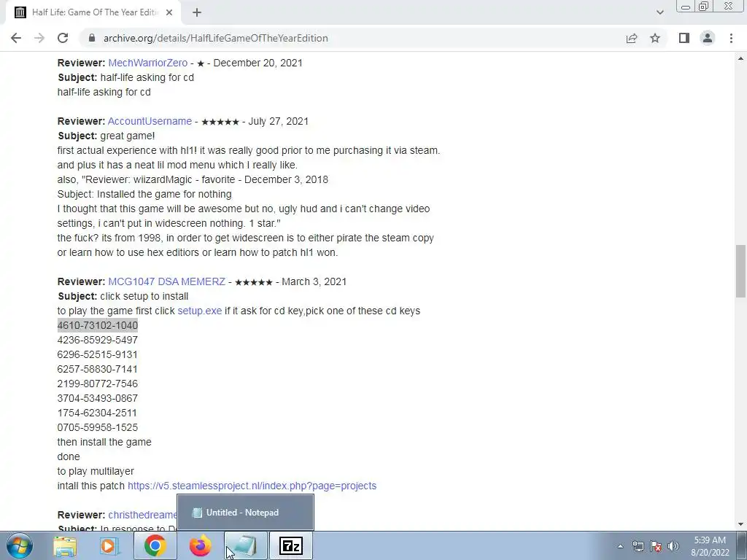Open reviewer AccountUsername's profile
Screen dimensions: 747x560
coord(150,122)
